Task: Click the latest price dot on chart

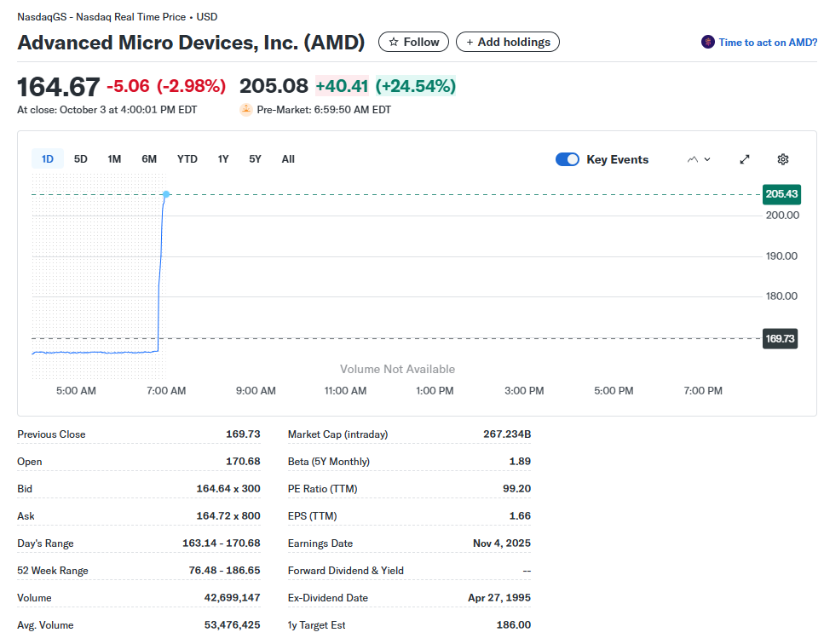Action: [166, 194]
